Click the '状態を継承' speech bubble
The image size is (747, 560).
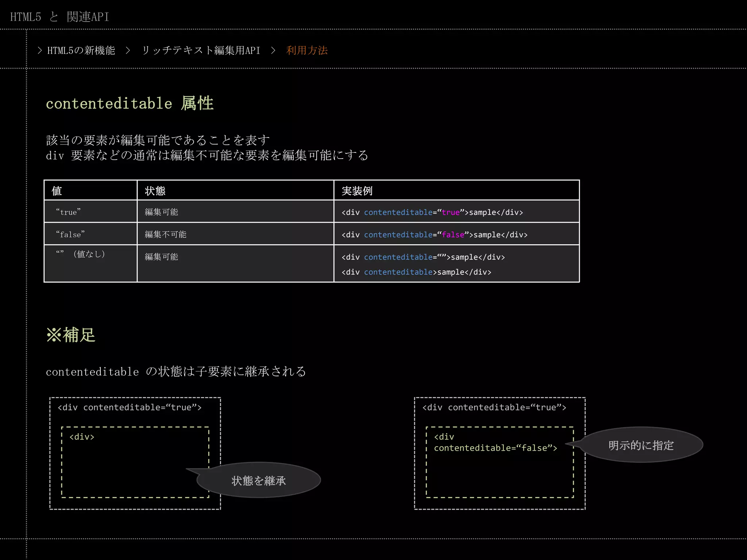point(259,480)
